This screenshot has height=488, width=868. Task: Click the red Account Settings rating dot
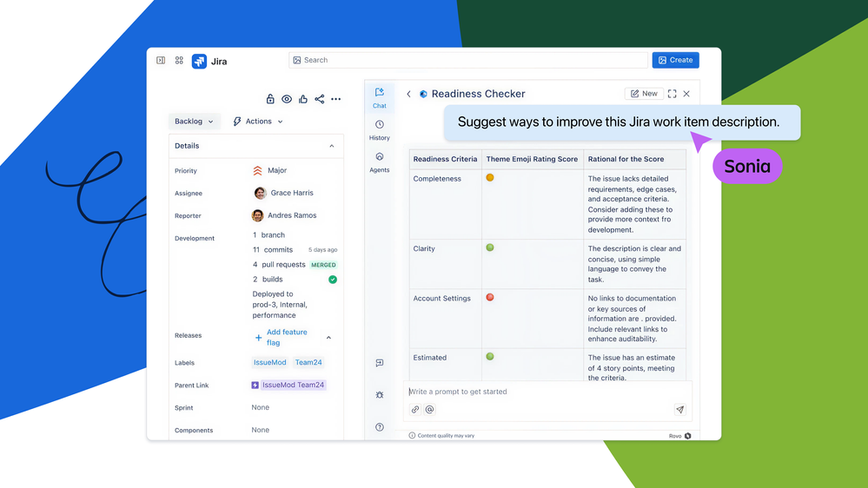coord(490,297)
